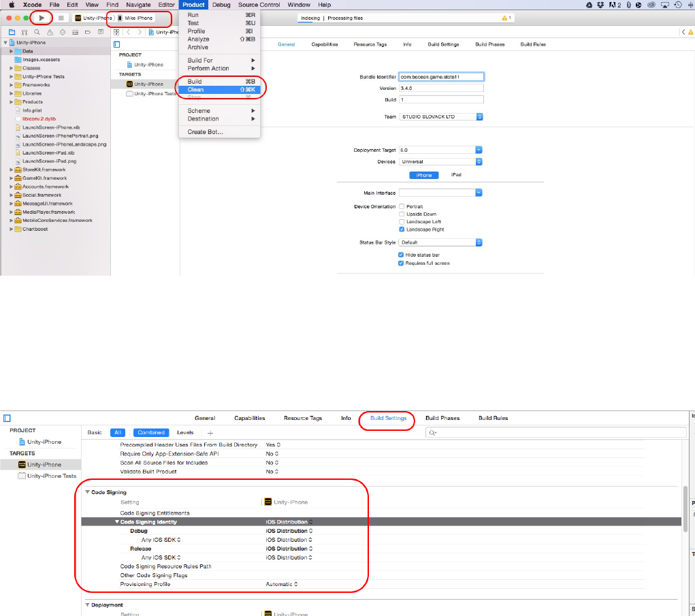Screen dimensions: 695x616
Task: Open the Team dropdown STUDIO SLOVACK LTD
Action: point(441,116)
